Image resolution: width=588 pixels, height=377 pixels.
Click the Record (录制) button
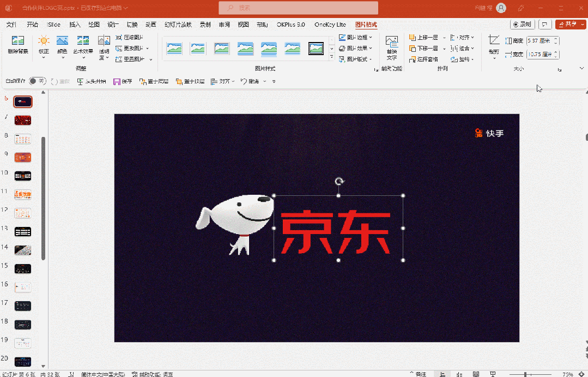pyautogui.click(x=523, y=25)
